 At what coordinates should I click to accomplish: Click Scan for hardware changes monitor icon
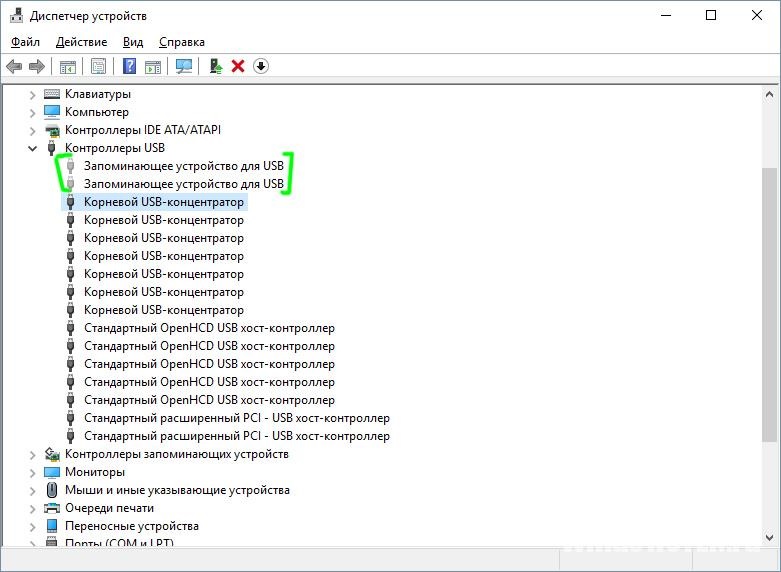(x=184, y=66)
